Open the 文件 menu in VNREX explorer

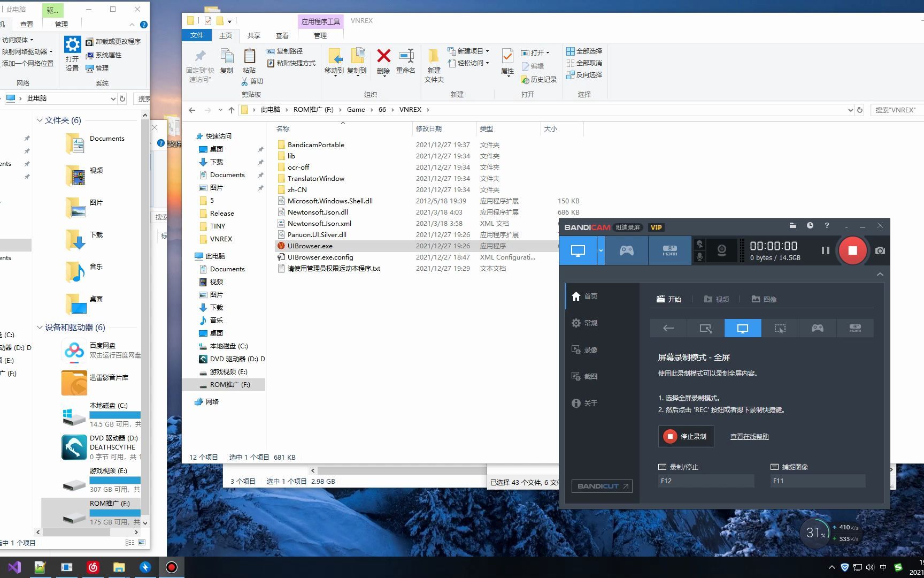click(x=197, y=35)
